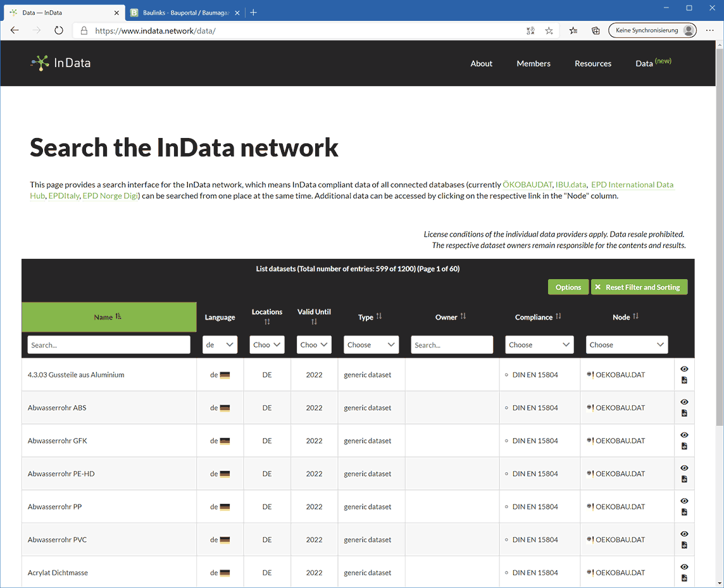Download dataset file for Abwasserrohr GFK

684,446
